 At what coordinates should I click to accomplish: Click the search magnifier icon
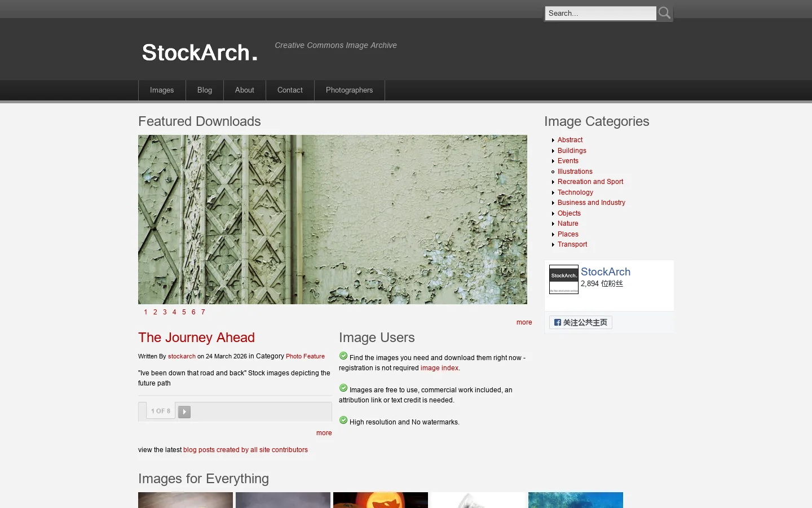[665, 13]
